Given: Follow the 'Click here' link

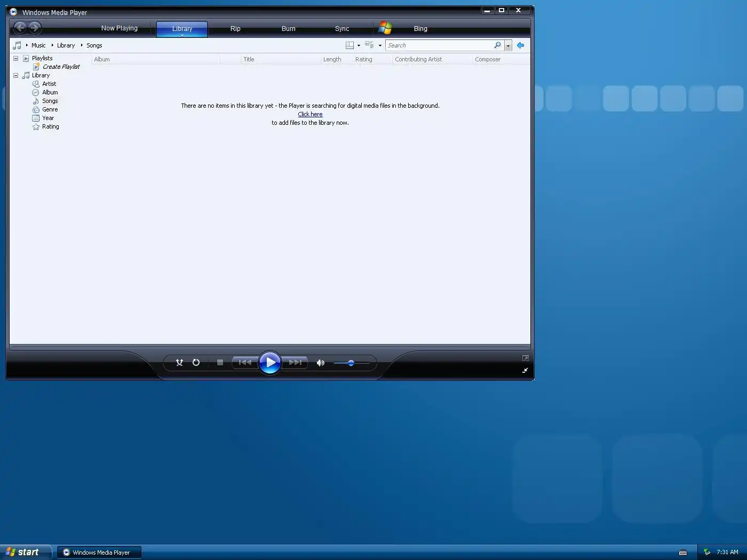Looking at the screenshot, I should point(310,114).
